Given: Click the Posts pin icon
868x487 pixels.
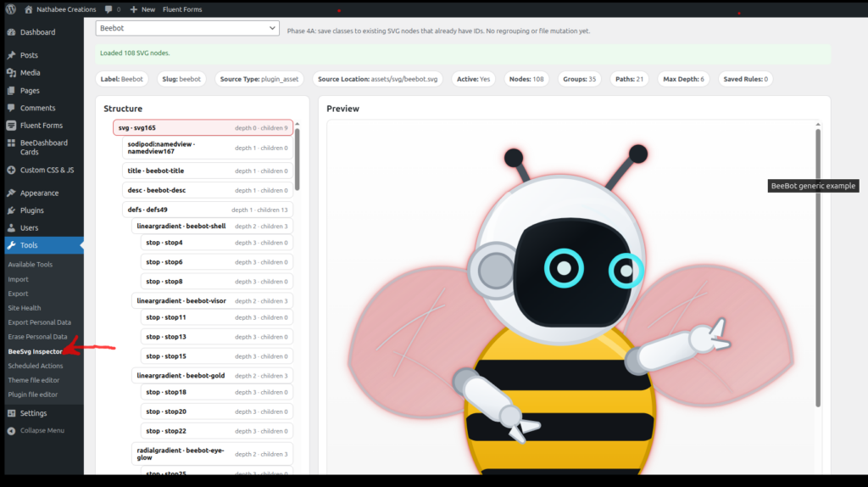Looking at the screenshot, I should [11, 55].
